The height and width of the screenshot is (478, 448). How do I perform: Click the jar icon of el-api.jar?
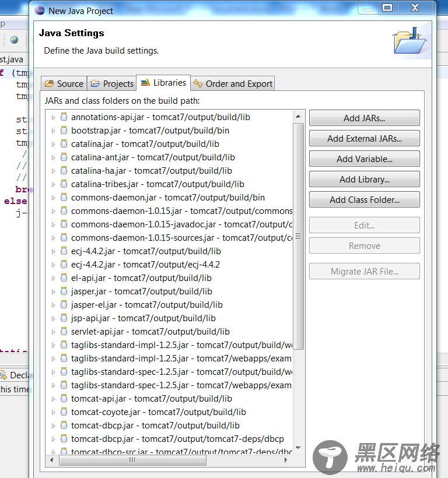pyautogui.click(x=64, y=277)
